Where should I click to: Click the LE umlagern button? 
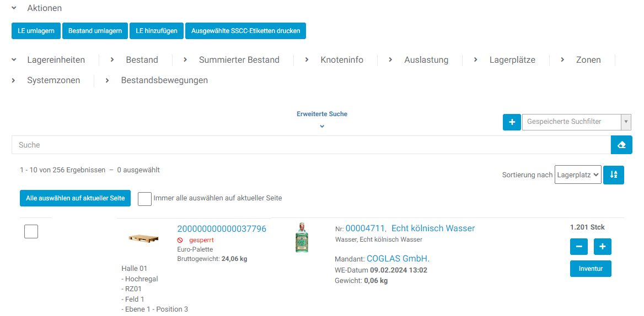[x=36, y=31]
